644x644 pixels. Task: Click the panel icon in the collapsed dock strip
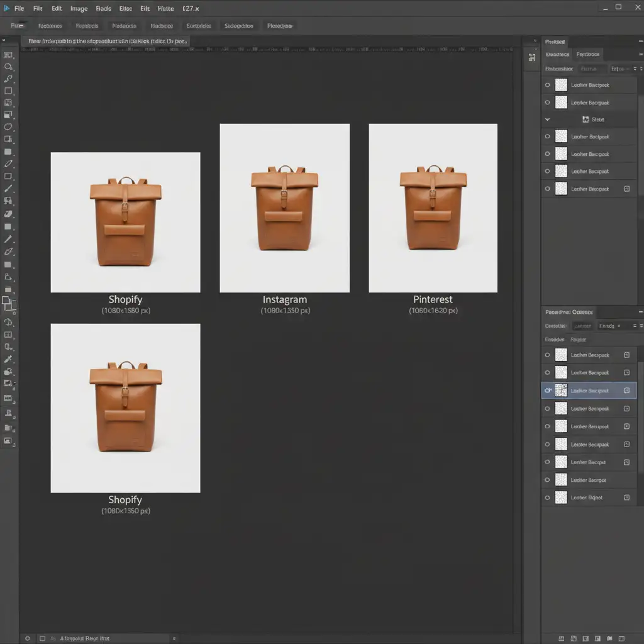coord(531,57)
